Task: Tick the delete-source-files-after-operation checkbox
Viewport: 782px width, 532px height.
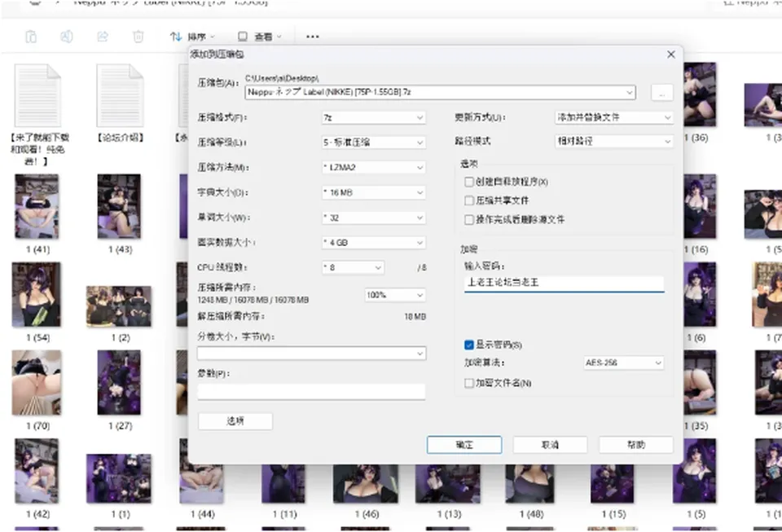Action: (469, 219)
